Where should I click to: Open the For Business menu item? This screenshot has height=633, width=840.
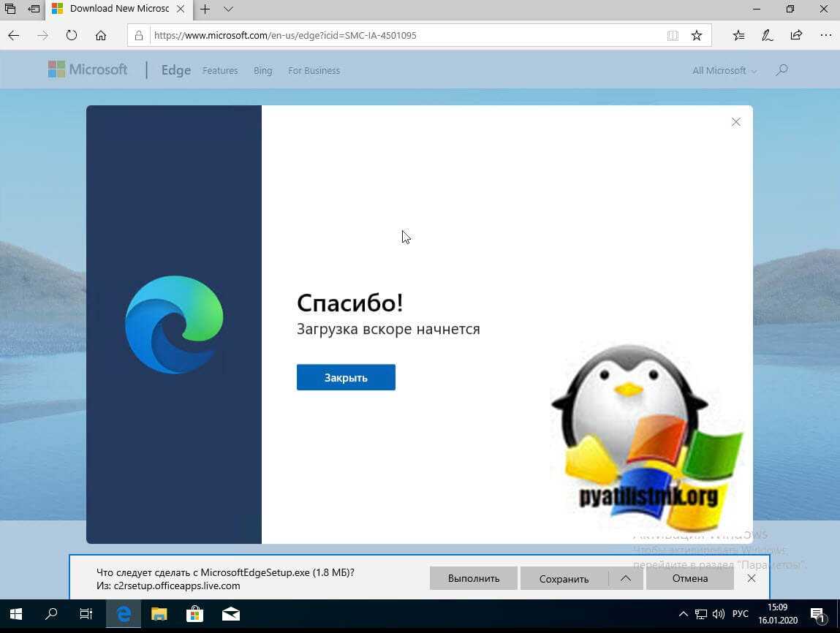click(x=314, y=71)
